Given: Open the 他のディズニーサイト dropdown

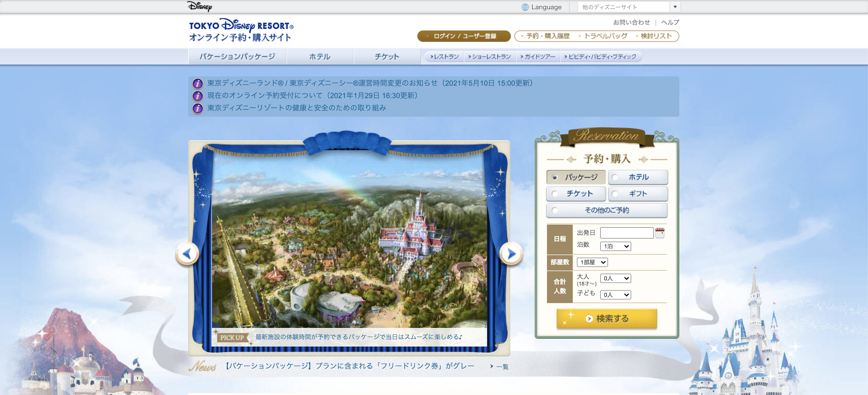Looking at the screenshot, I should click(x=629, y=7).
